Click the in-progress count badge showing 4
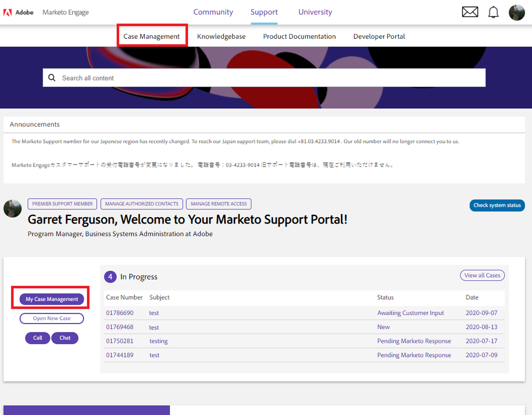The height and width of the screenshot is (415, 532). tap(110, 277)
